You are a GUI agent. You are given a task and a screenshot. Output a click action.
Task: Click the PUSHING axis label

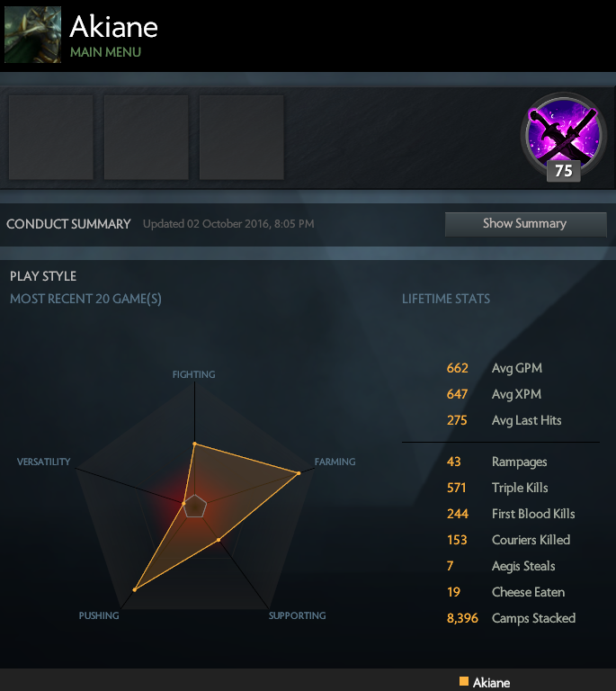(99, 615)
